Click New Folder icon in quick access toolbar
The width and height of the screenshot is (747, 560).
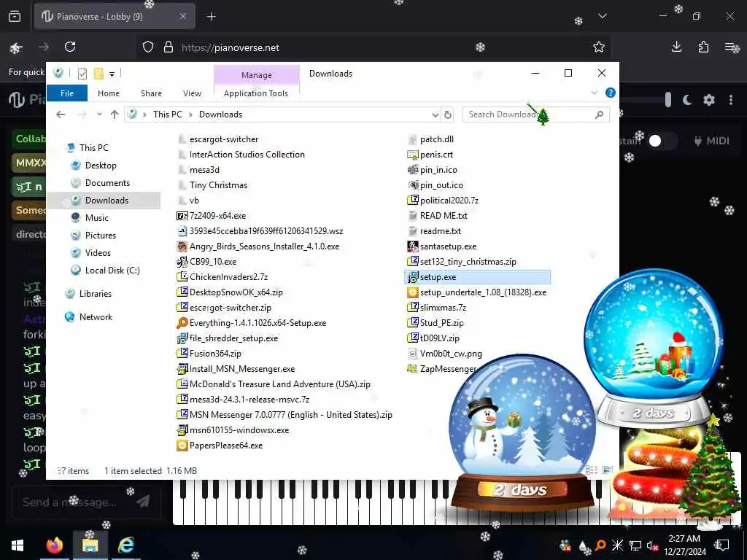point(98,74)
